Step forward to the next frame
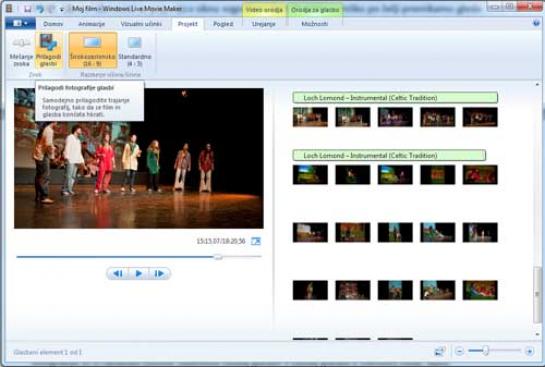Screen dimensions: 545x367 (x=159, y=274)
